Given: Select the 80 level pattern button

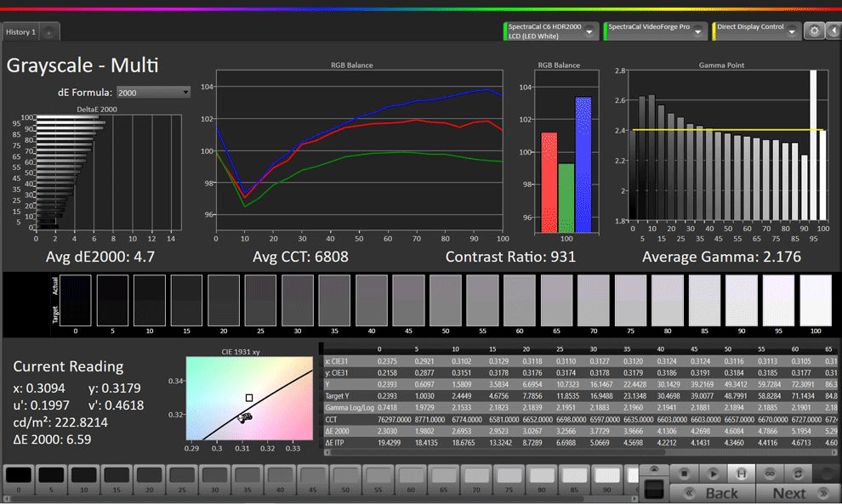Looking at the screenshot, I should coord(541,479).
